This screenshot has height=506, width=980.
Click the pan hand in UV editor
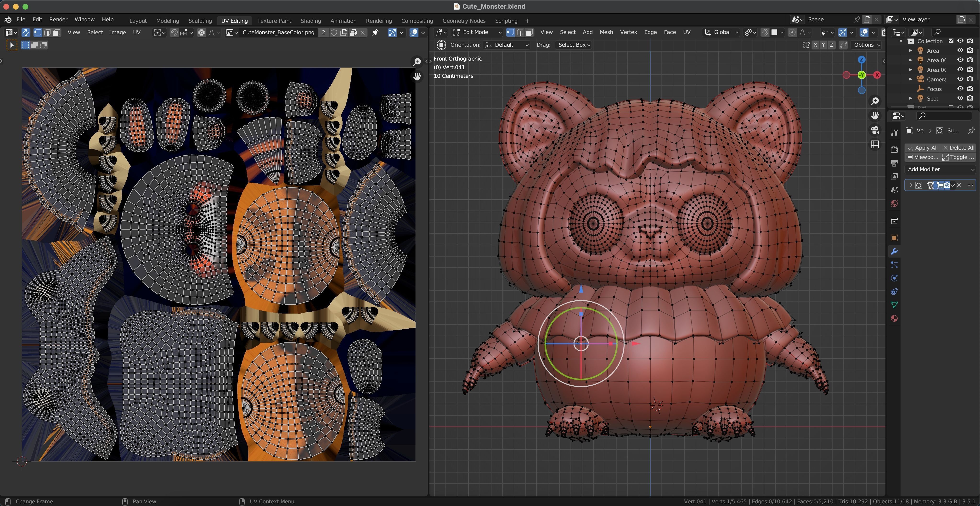pos(417,76)
